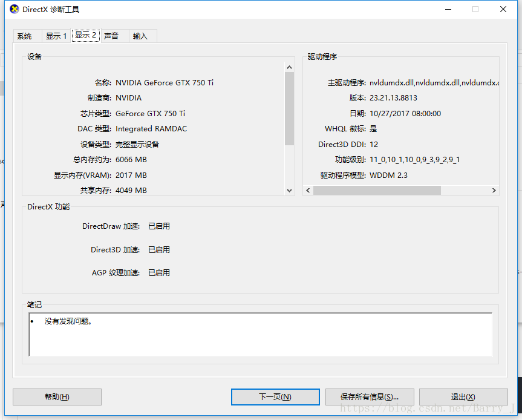Click the DirectX icon in the title bar
The height and width of the screenshot is (420, 522).
(x=15, y=9)
